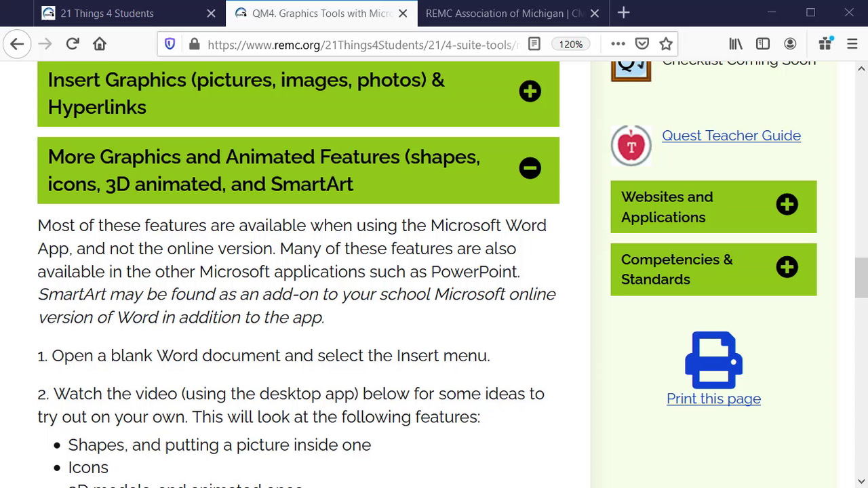Click the browser Back arrow button
Screen dimensions: 868x488
pos(17,44)
